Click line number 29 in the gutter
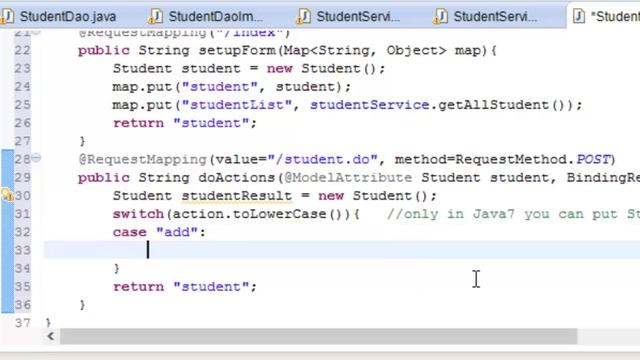The width and height of the screenshot is (640, 360). pos(22,178)
